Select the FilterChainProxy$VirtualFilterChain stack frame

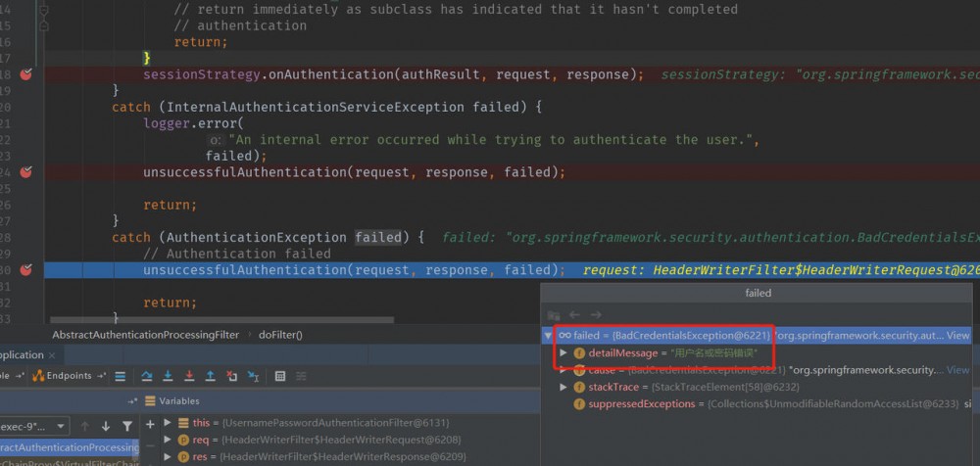click(x=70, y=463)
